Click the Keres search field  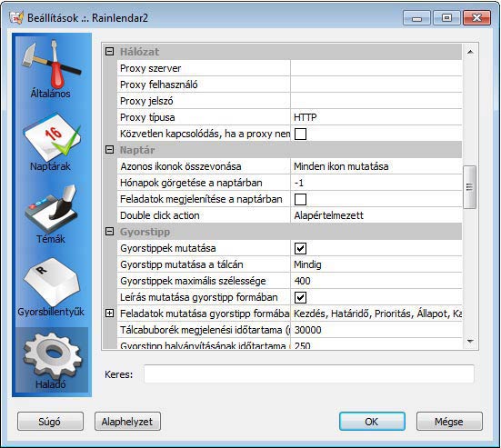[x=308, y=373]
